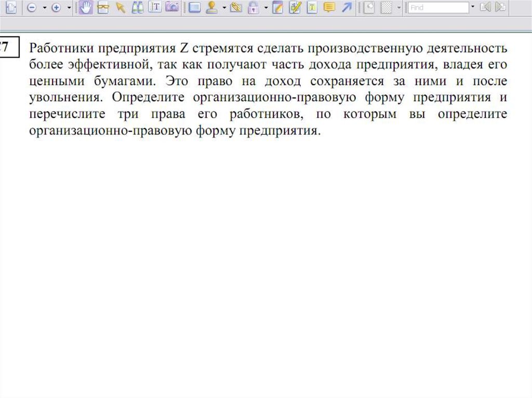532x398 pixels.
Task: Click the zoom out minus button
Action: pos(32,7)
